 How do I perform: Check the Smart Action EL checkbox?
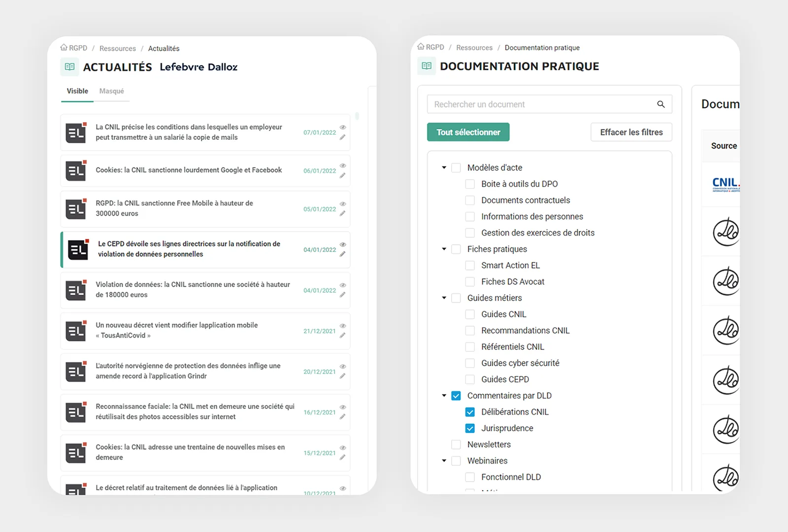coord(470,265)
